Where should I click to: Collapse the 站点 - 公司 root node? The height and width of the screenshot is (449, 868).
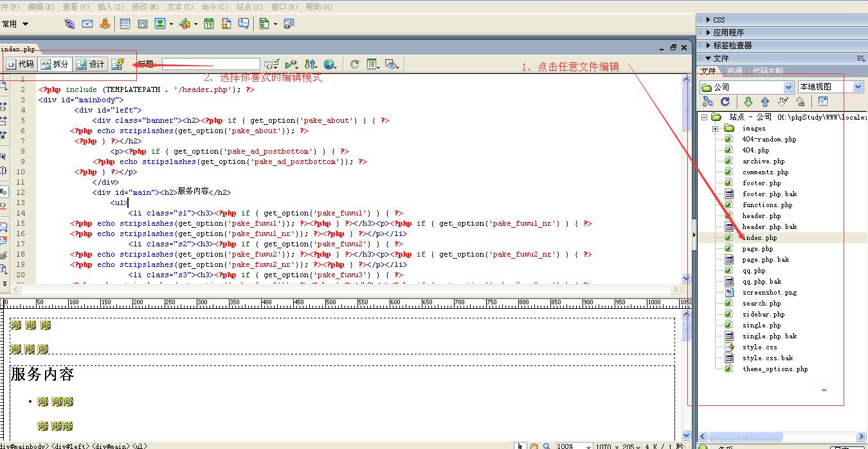704,117
